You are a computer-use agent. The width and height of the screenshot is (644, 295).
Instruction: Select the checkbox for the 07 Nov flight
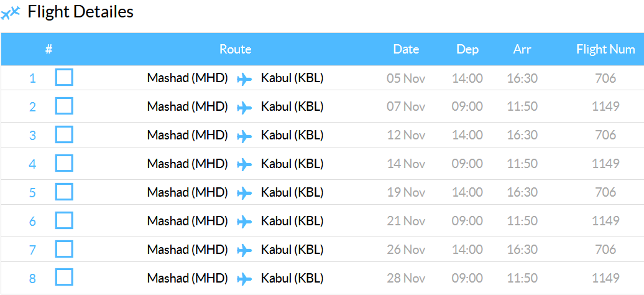coord(64,106)
